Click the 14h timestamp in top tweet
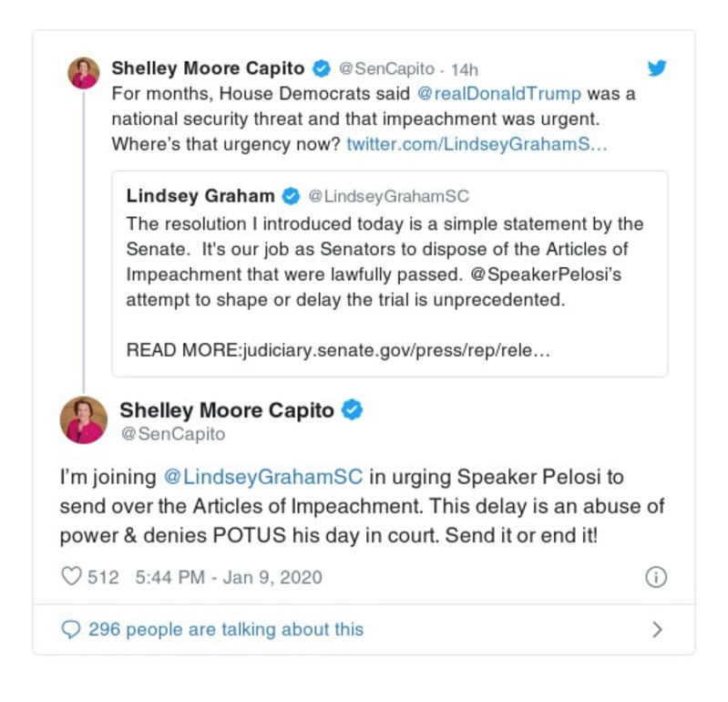The width and height of the screenshot is (728, 702). 465,69
